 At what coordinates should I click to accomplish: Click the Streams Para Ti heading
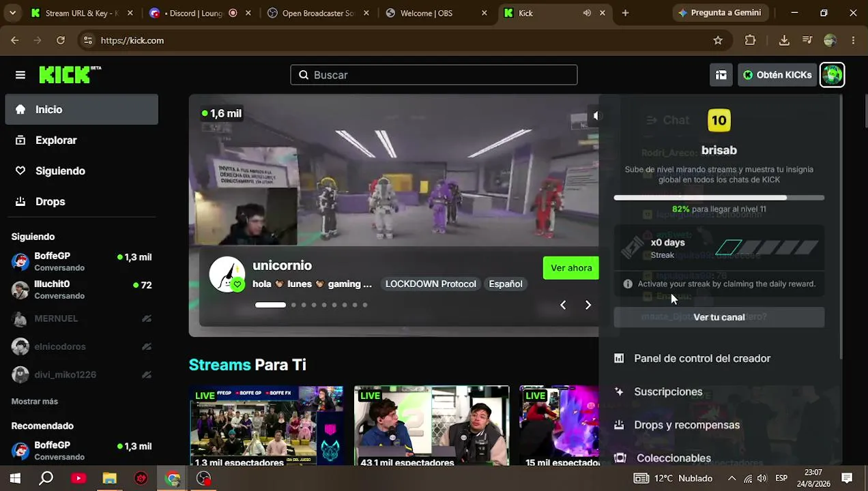click(248, 365)
